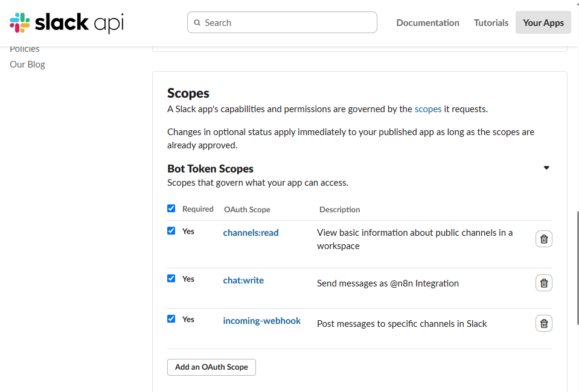Viewport: 579px width, 392px height.
Task: Select the Description column header
Action: [339, 209]
